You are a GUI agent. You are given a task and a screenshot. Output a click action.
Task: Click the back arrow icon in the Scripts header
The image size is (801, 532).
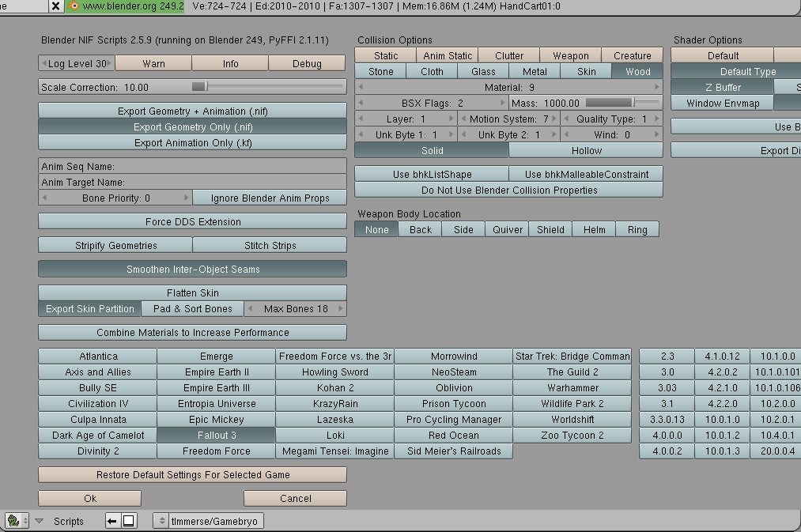click(111, 521)
